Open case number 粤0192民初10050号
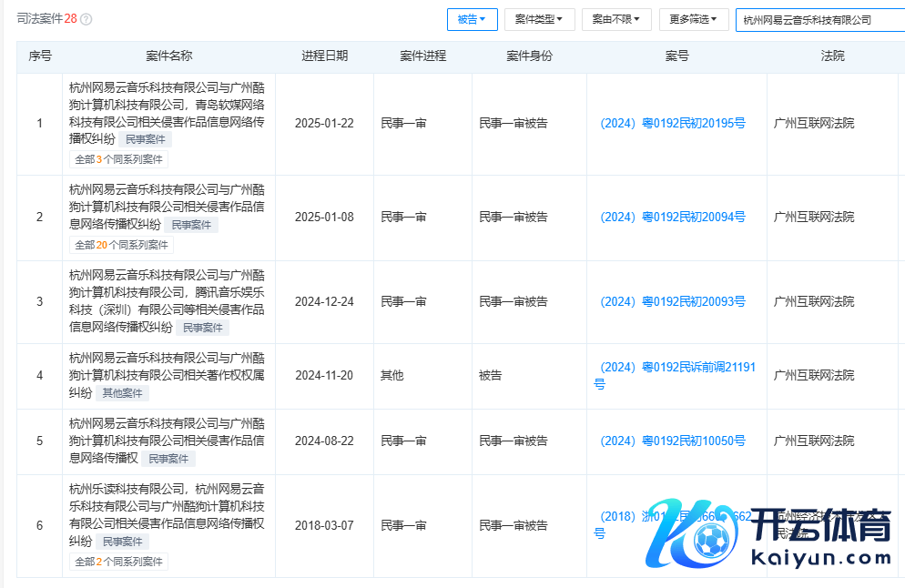The image size is (905, 588). pos(673,441)
